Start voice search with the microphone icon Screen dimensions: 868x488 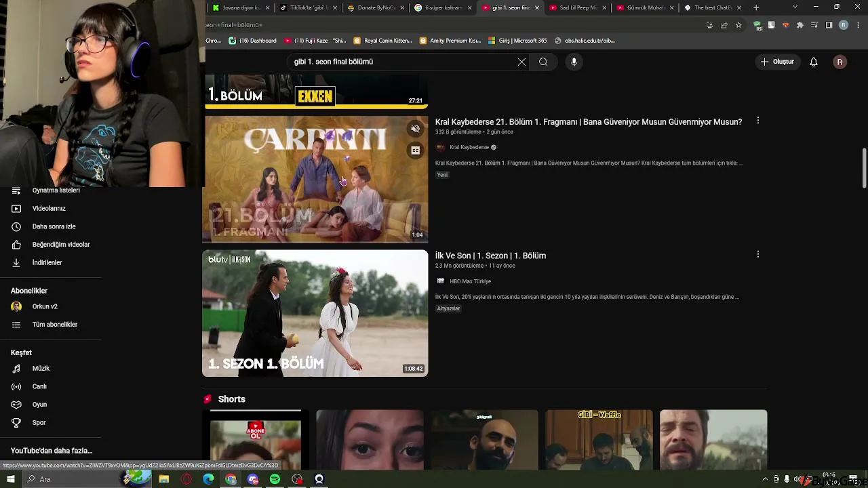[574, 62]
